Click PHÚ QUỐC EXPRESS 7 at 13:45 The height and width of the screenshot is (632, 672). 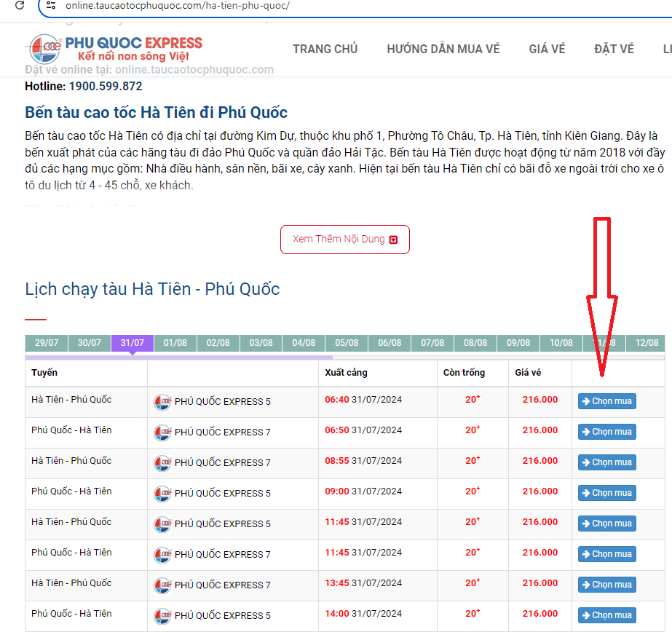point(223,585)
